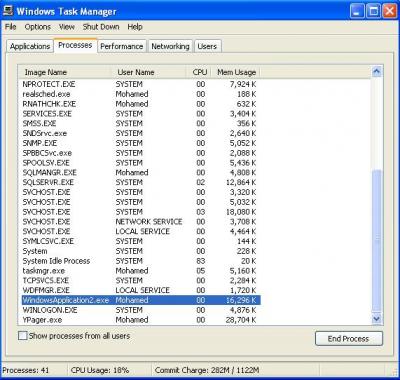The width and height of the screenshot is (400, 380).
Task: Switch to the Performance tab
Action: tap(122, 46)
